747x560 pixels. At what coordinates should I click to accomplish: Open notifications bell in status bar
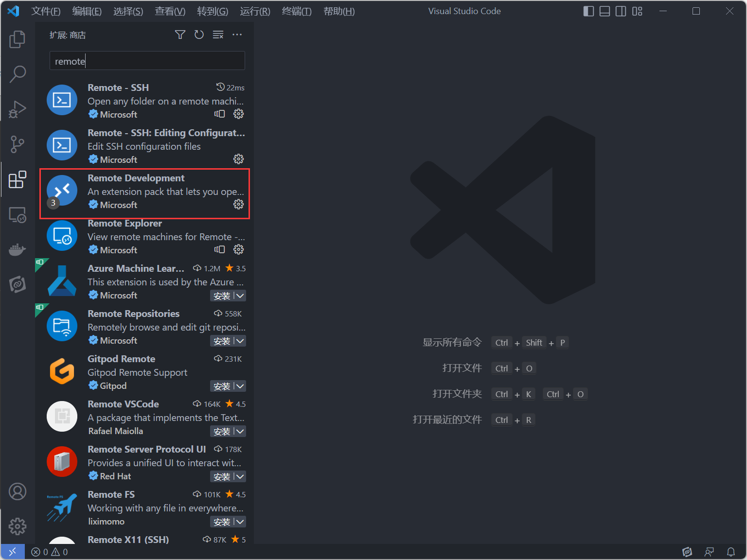click(x=731, y=552)
